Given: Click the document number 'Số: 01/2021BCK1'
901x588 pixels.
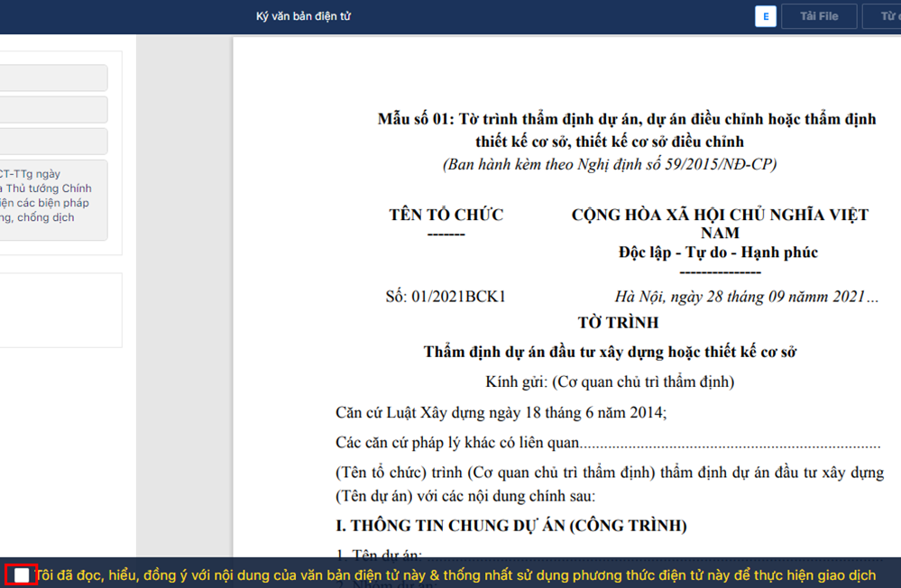Looking at the screenshot, I should tap(446, 297).
